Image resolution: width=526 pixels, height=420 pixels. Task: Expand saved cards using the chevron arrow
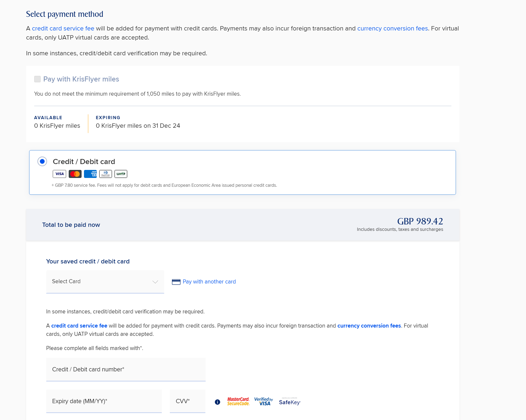point(155,282)
